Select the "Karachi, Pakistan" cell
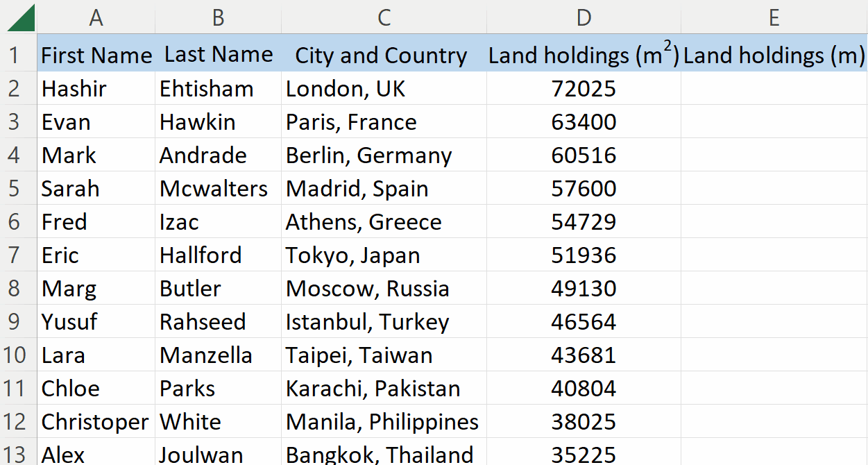This screenshot has height=465, width=868. [x=384, y=388]
